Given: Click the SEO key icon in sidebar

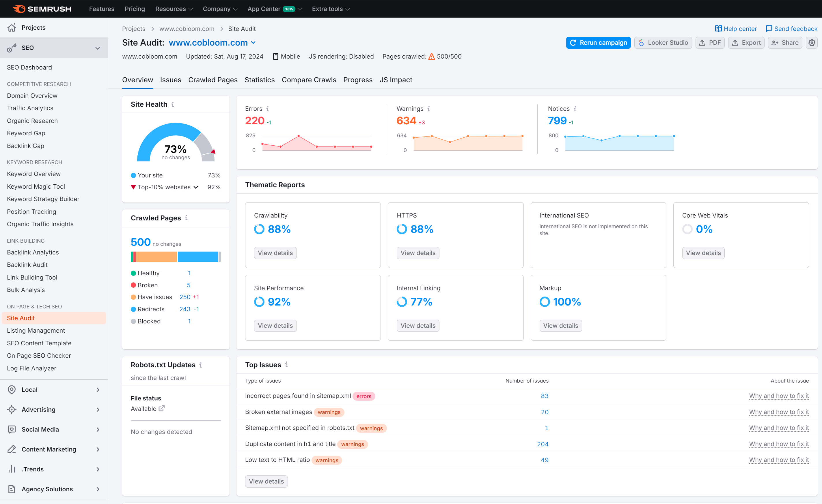Looking at the screenshot, I should [x=12, y=48].
